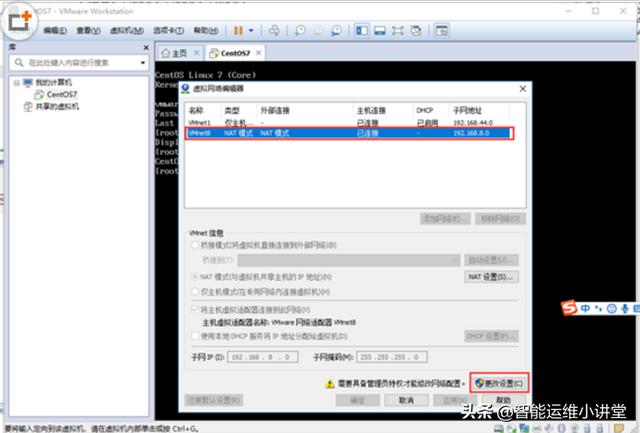
Task: Collapse the 我的计算机 tree node
Action: click(x=17, y=83)
